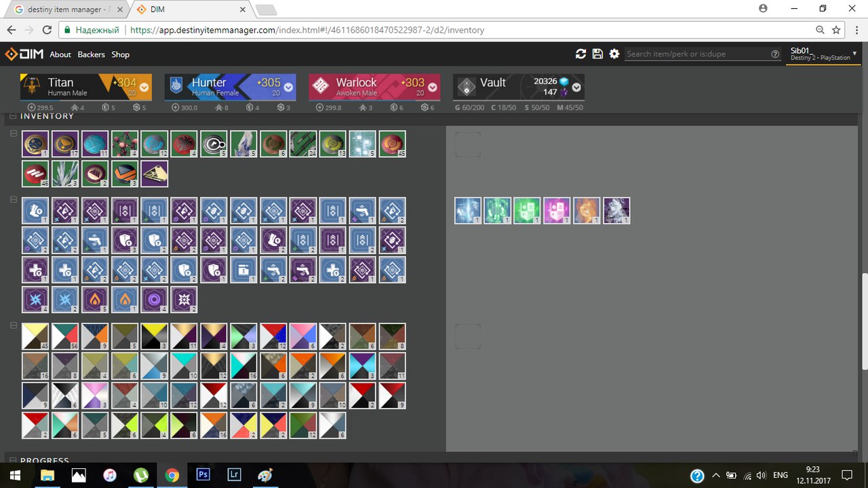The width and height of the screenshot is (868, 488).
Task: Click the Vault emblem icon
Action: click(x=467, y=87)
